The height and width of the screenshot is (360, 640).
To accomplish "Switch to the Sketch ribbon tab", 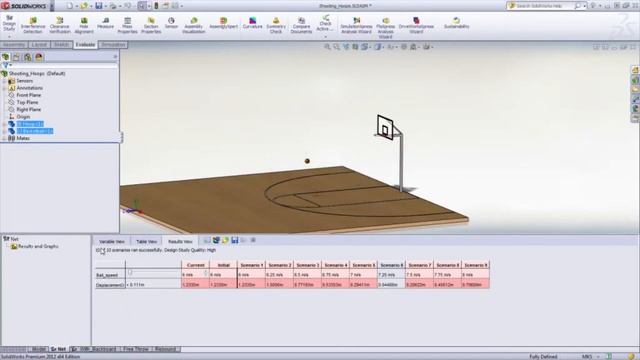I will [x=62, y=44].
